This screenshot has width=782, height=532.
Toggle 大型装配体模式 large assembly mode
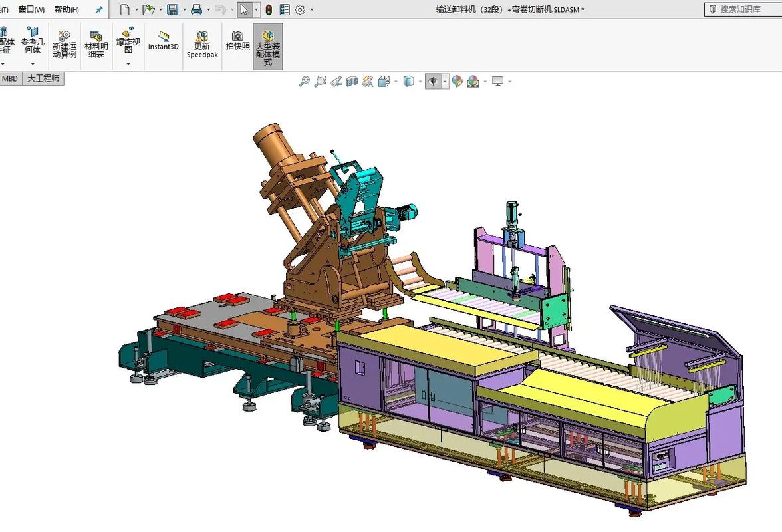[x=268, y=47]
